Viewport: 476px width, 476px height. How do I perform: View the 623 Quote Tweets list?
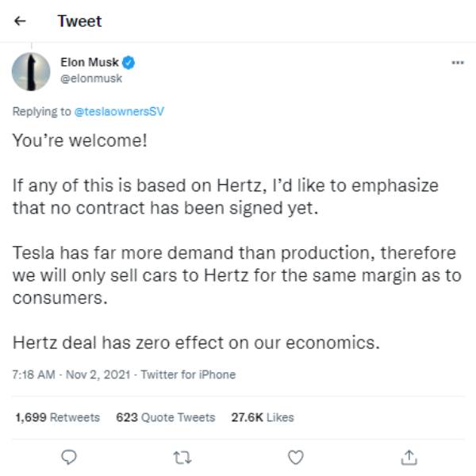point(165,416)
